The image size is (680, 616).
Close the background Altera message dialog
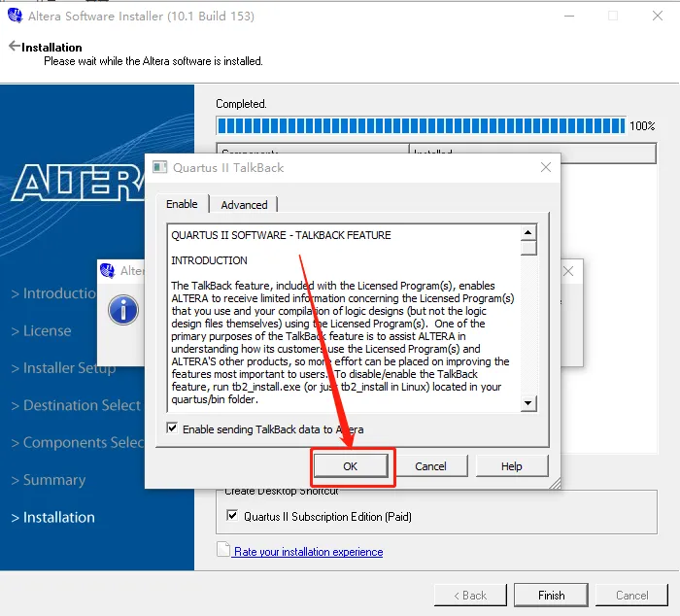pyautogui.click(x=568, y=271)
